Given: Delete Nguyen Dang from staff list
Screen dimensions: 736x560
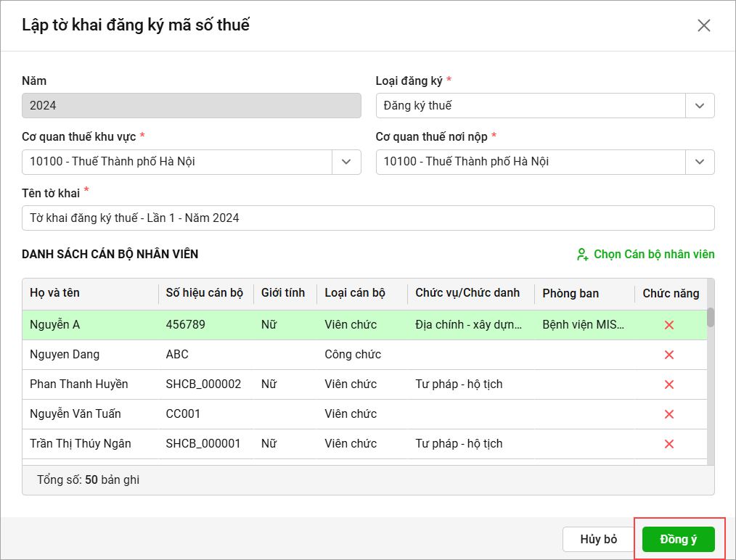Looking at the screenshot, I should 669,355.
